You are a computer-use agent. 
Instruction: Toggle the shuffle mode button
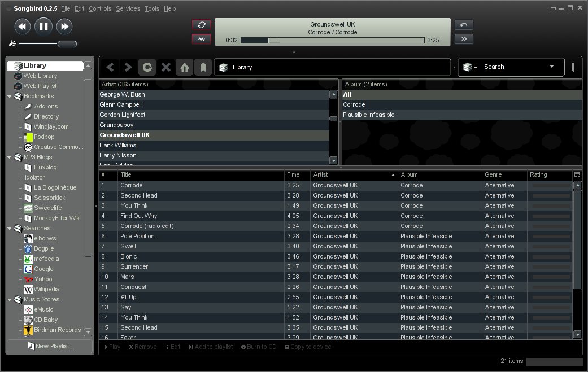click(202, 39)
